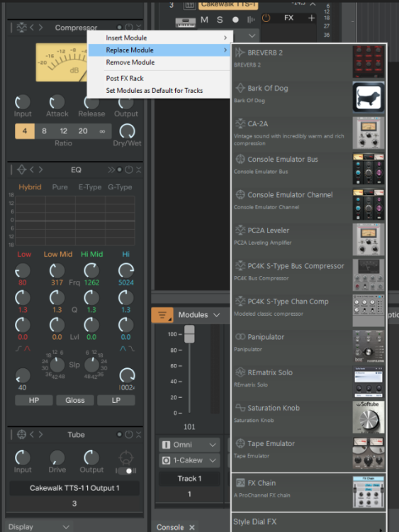Open the console strip options menu button
The image size is (399, 532).
pos(162,315)
